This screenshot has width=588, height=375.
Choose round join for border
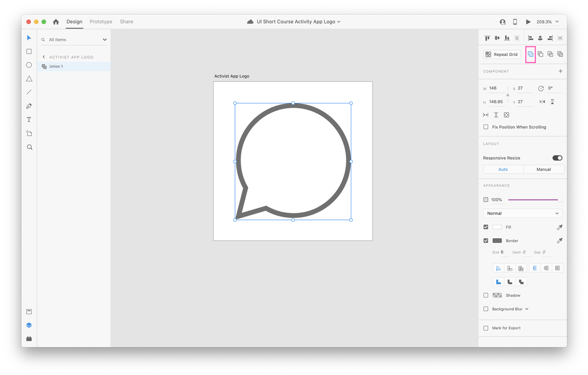(510, 282)
